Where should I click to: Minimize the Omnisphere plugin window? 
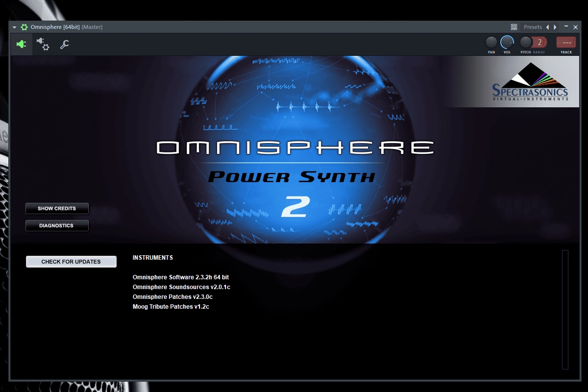(566, 27)
